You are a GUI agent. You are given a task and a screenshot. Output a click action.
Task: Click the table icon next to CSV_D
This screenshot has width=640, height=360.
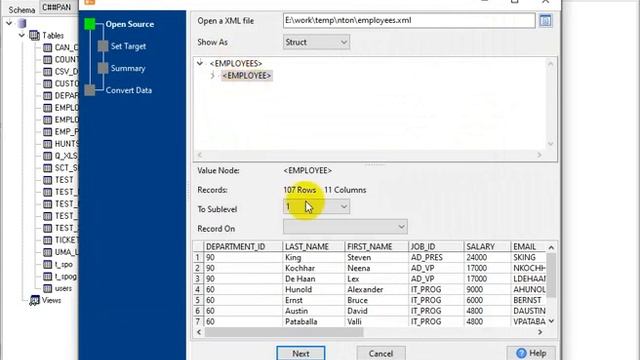coord(48,71)
